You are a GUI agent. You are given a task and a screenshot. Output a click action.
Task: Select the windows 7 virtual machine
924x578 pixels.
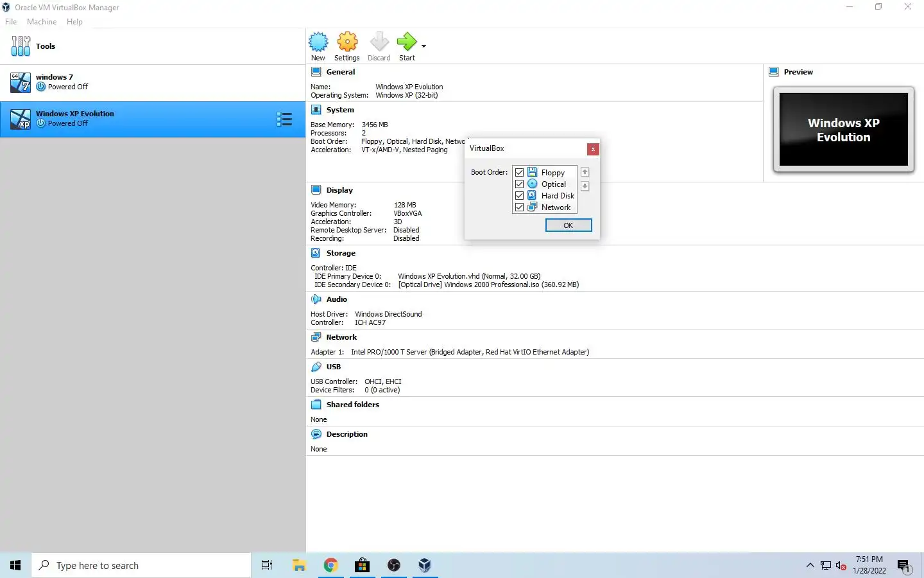pyautogui.click(x=153, y=82)
